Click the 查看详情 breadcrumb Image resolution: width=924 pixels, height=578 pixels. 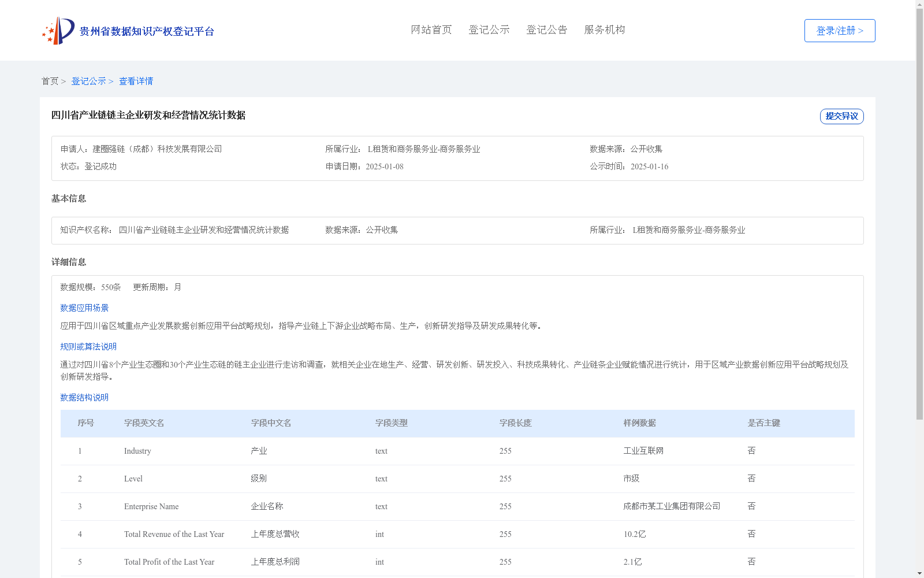[136, 81]
